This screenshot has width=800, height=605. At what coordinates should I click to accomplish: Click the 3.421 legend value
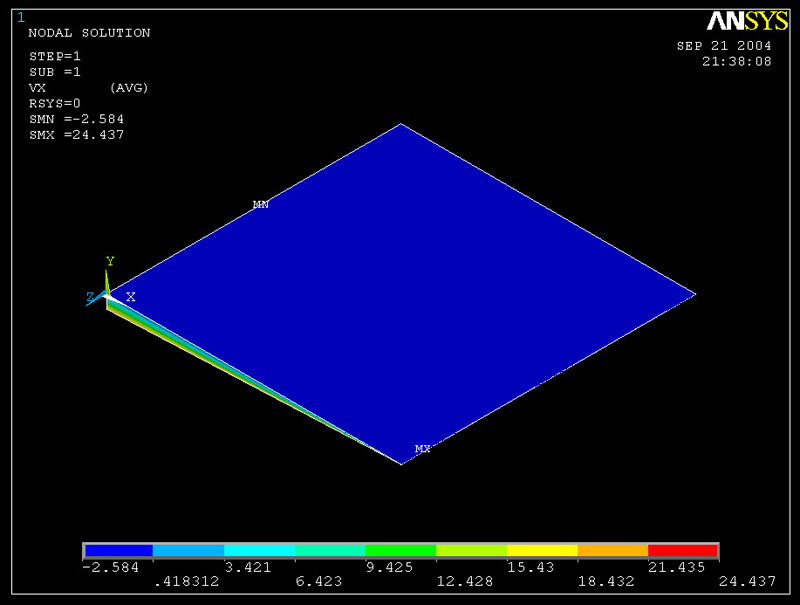(248, 567)
